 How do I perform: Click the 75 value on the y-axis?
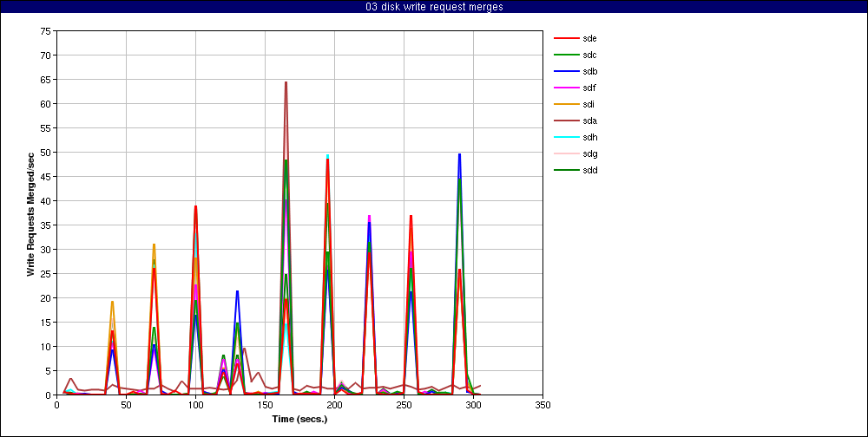coord(45,31)
